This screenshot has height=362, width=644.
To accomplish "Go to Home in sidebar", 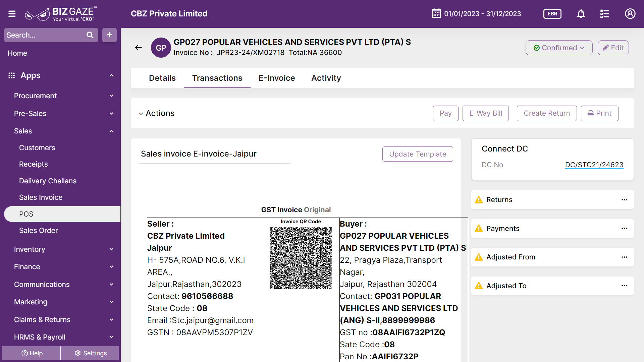I will point(17,53).
